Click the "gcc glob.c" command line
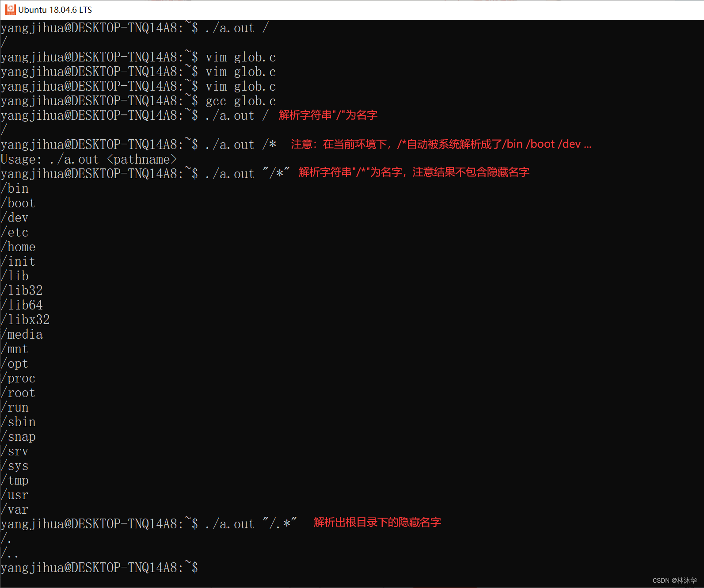Screen dimensions: 704x588 [x=138, y=101]
